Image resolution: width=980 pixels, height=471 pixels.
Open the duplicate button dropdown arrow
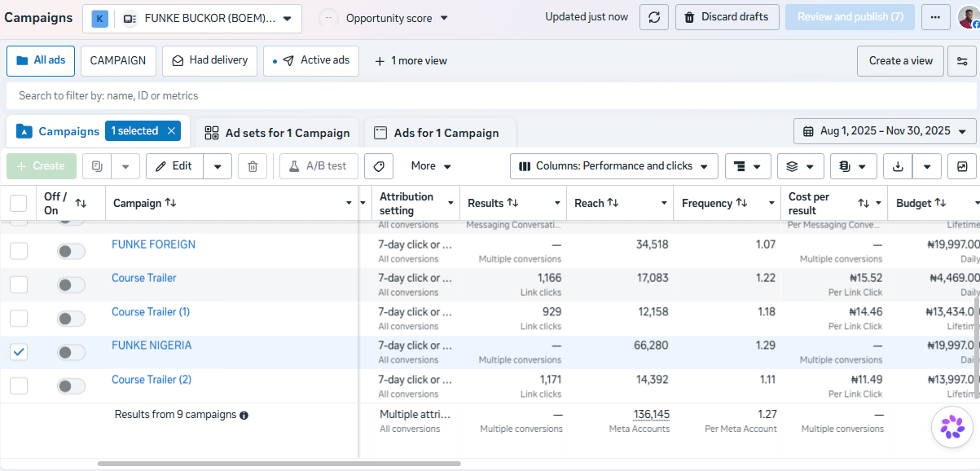point(125,166)
